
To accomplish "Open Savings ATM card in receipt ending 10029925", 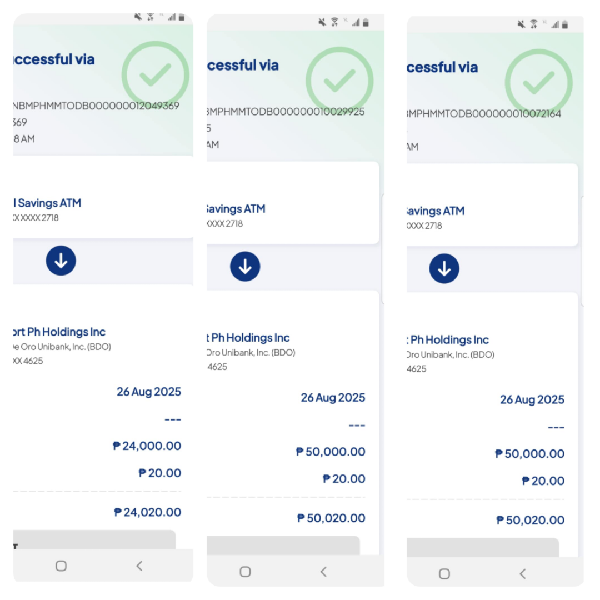I will (292, 215).
